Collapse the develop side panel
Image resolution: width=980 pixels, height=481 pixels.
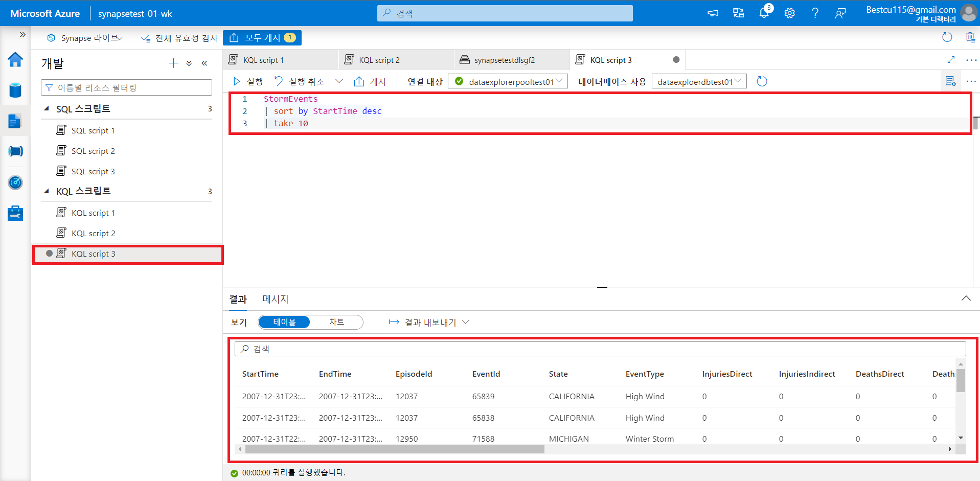(x=204, y=63)
